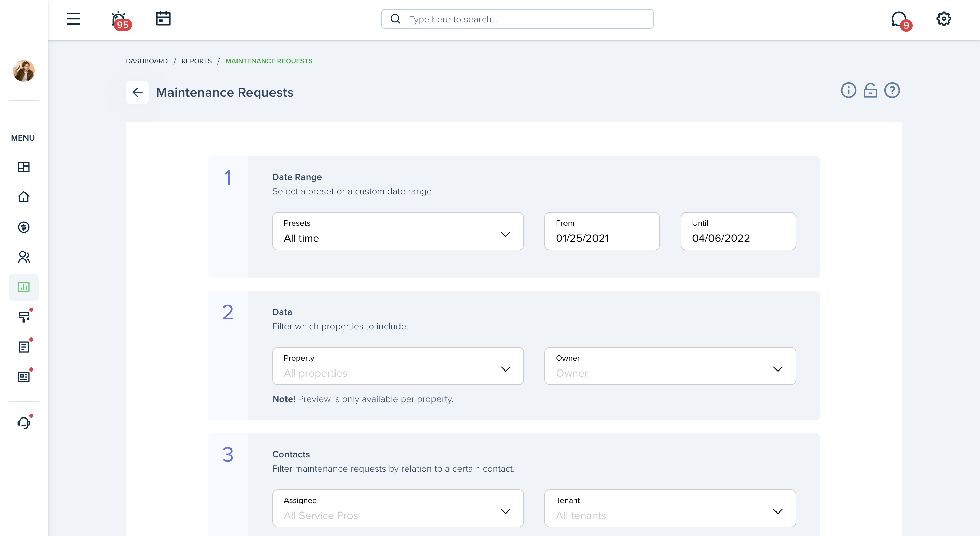Open contacts people icon in sidebar
Viewport: 980px width, 536px height.
pos(23,257)
